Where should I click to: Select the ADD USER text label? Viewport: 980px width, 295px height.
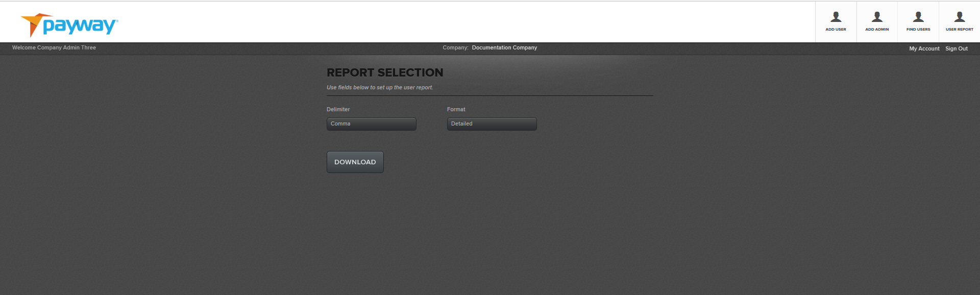point(836,30)
